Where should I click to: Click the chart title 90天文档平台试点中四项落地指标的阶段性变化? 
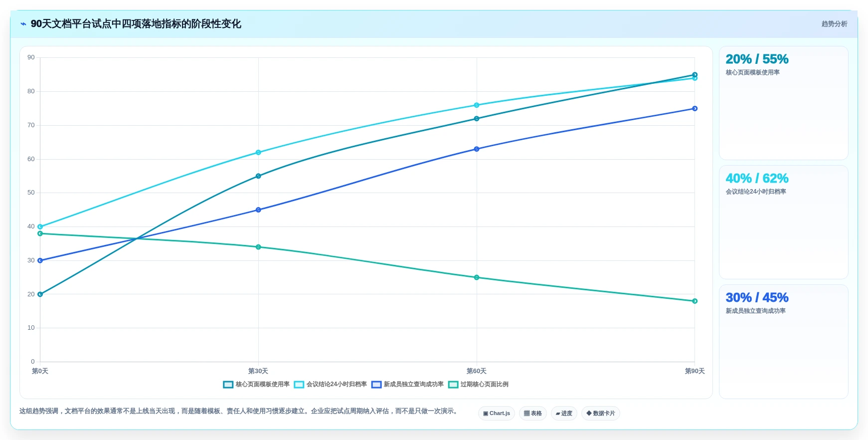136,24
